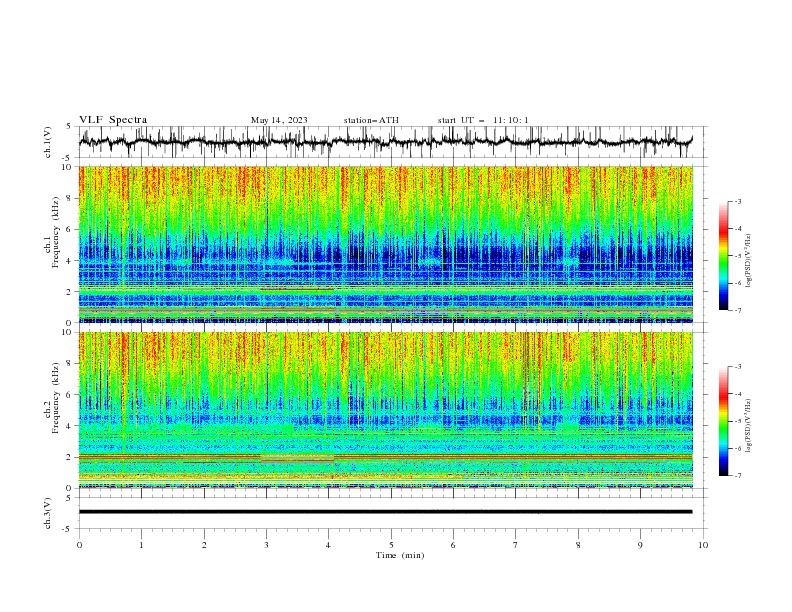Image resolution: width=792 pixels, height=612 pixels.
Task: Click the lower colorbar's log(PSD) label
Action: [748, 425]
